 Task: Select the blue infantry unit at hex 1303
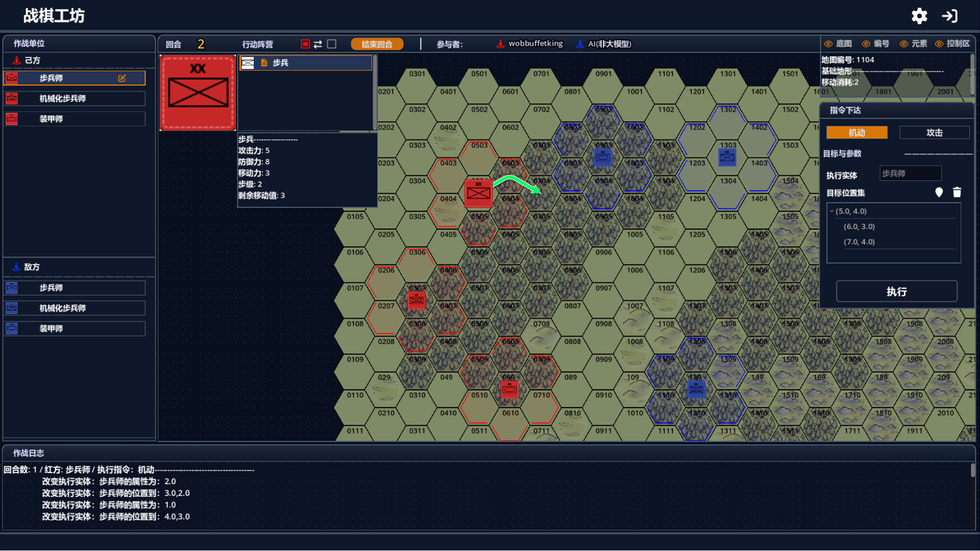tap(727, 157)
